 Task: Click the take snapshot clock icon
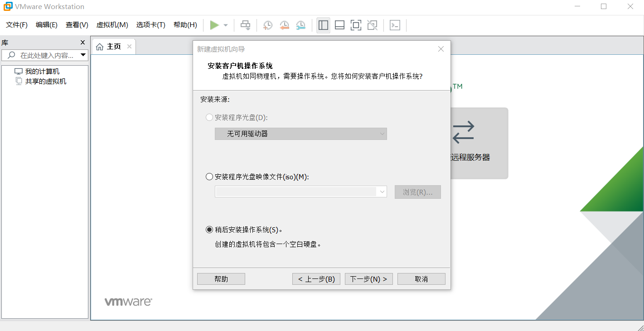click(x=268, y=25)
